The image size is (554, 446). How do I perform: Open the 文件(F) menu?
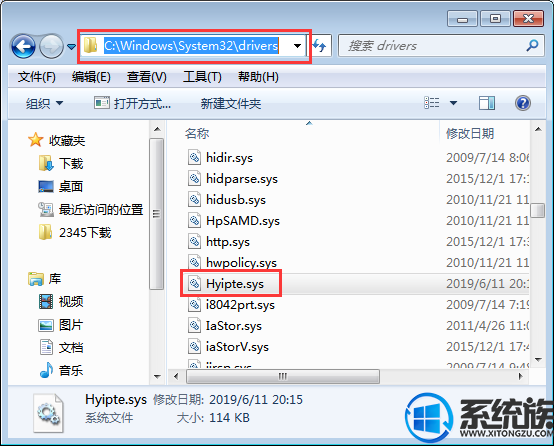[x=37, y=77]
